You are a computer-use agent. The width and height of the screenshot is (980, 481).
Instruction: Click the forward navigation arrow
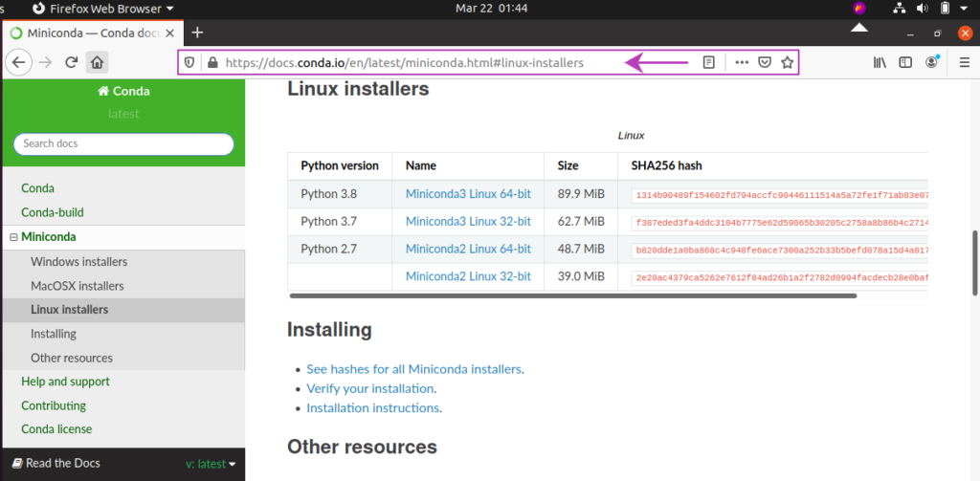[x=45, y=62]
